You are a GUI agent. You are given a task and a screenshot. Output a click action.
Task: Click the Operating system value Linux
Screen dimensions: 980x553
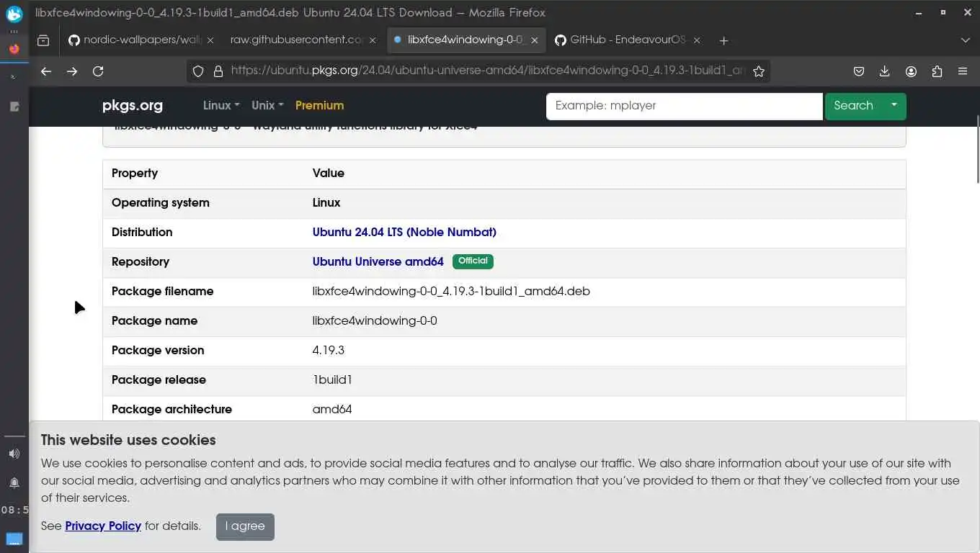326,203
